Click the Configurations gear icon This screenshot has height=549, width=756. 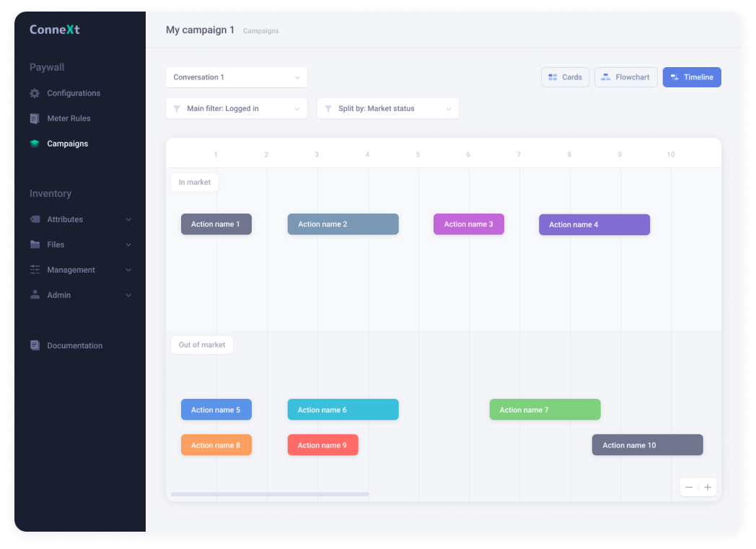click(x=35, y=93)
